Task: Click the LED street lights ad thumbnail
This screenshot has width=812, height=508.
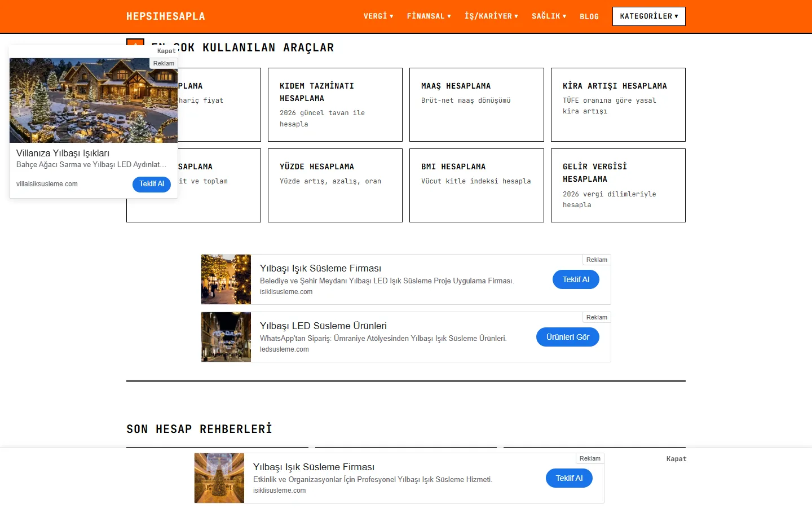Action: tap(226, 337)
